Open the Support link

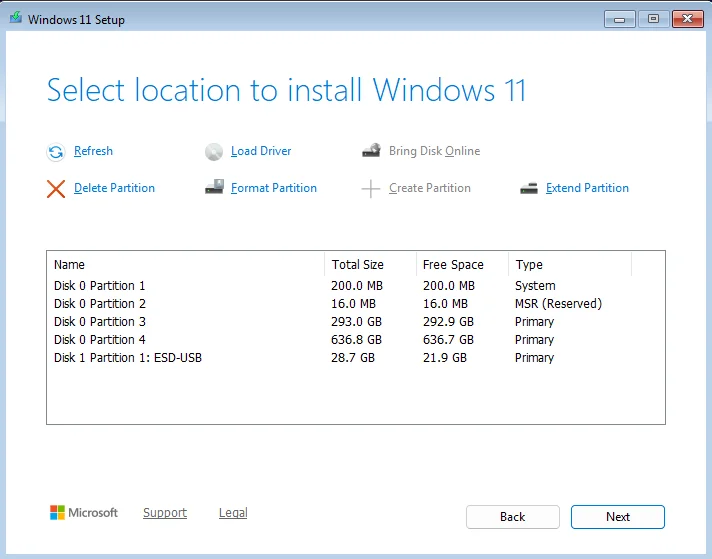tap(165, 513)
